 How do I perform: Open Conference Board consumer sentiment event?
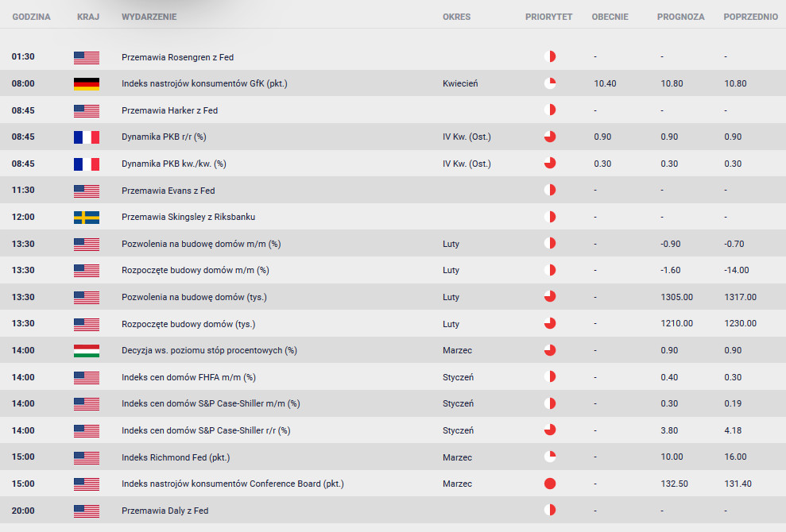[233, 484]
